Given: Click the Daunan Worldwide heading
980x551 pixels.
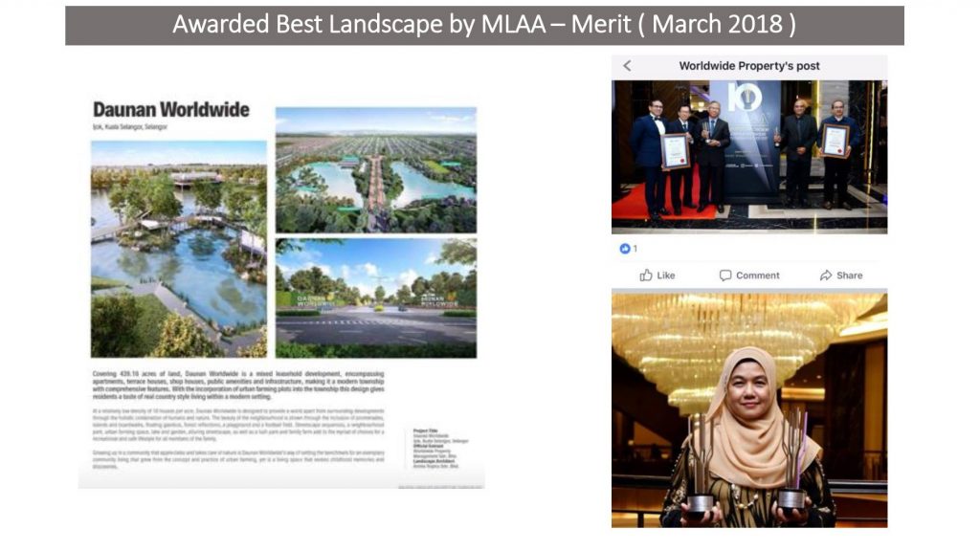Looking at the screenshot, I should pyautogui.click(x=170, y=109).
